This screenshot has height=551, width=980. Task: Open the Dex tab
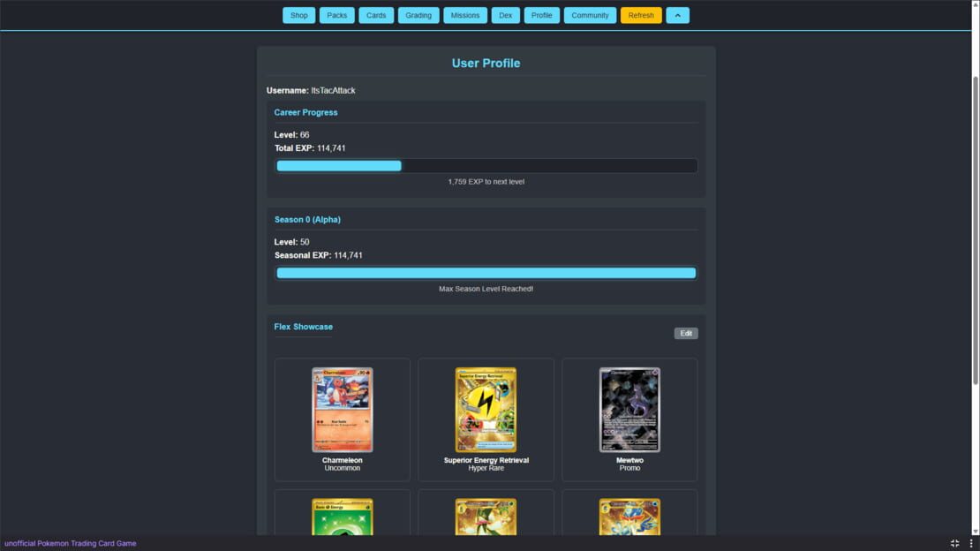tap(506, 15)
